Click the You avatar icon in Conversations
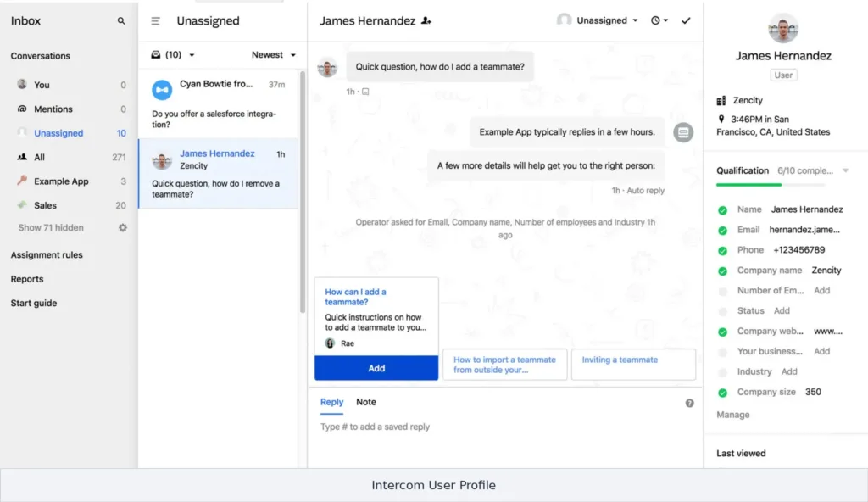Screen dimensions: 868x502 [x=22, y=84]
